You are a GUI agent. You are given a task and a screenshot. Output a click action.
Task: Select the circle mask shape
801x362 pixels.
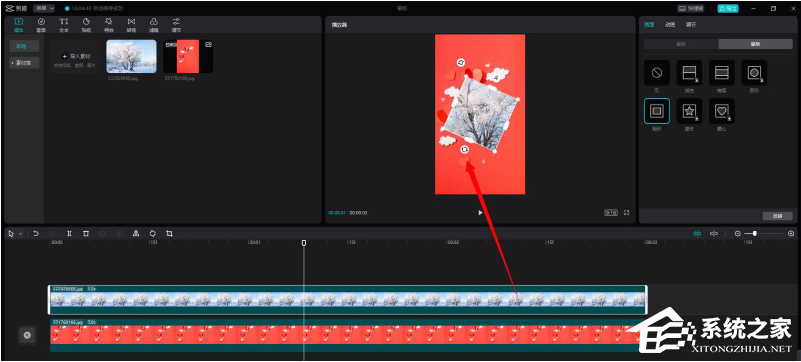(x=754, y=73)
